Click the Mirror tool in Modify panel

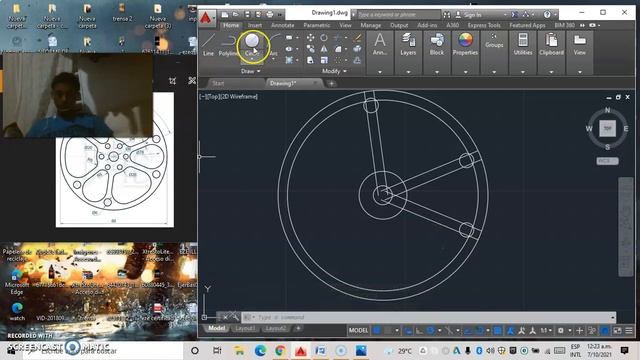tap(324, 49)
